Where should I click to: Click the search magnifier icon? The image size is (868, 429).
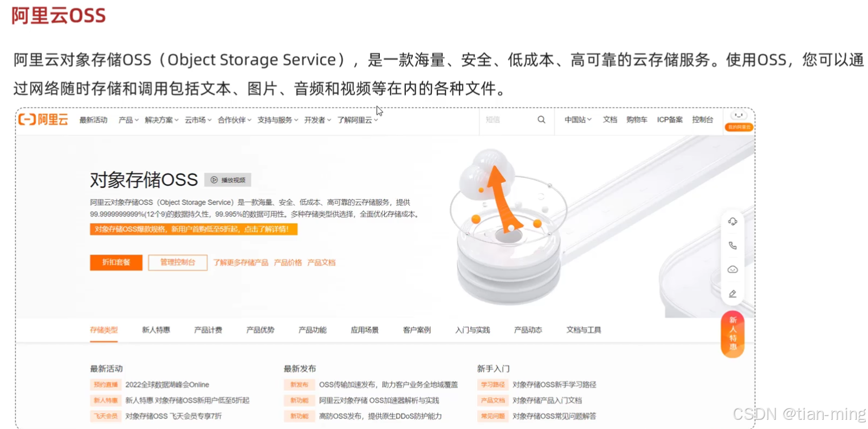click(541, 120)
